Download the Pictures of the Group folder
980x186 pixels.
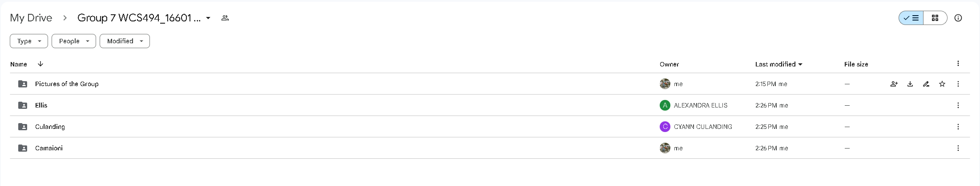pyautogui.click(x=910, y=84)
